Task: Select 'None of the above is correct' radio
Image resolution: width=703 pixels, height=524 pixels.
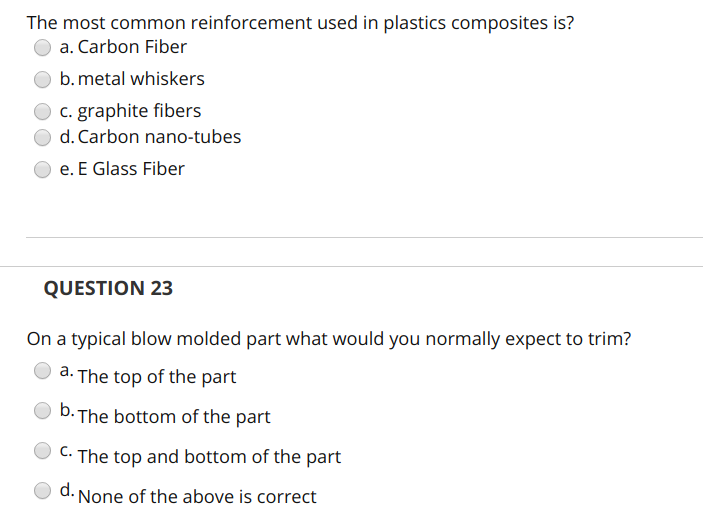Action: [x=43, y=490]
